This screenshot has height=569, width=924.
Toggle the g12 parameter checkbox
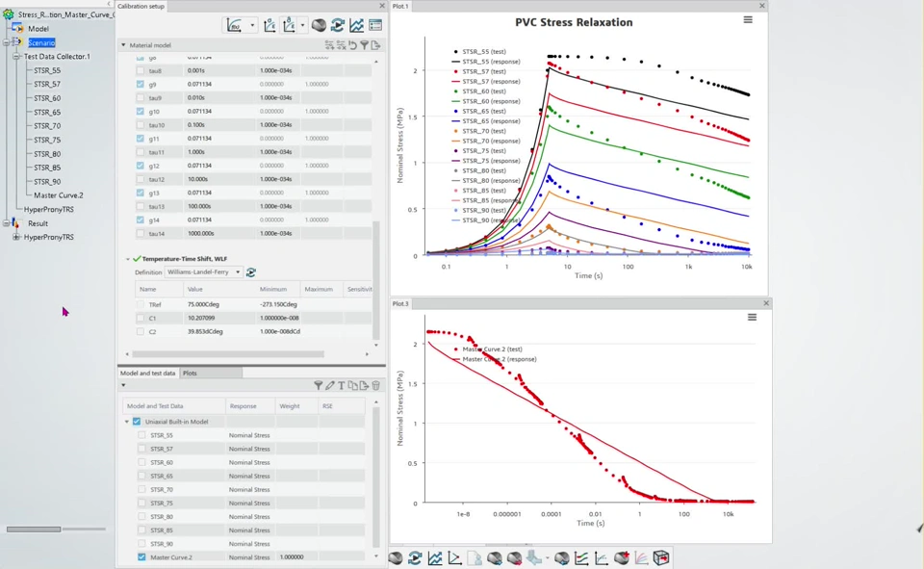pos(141,166)
